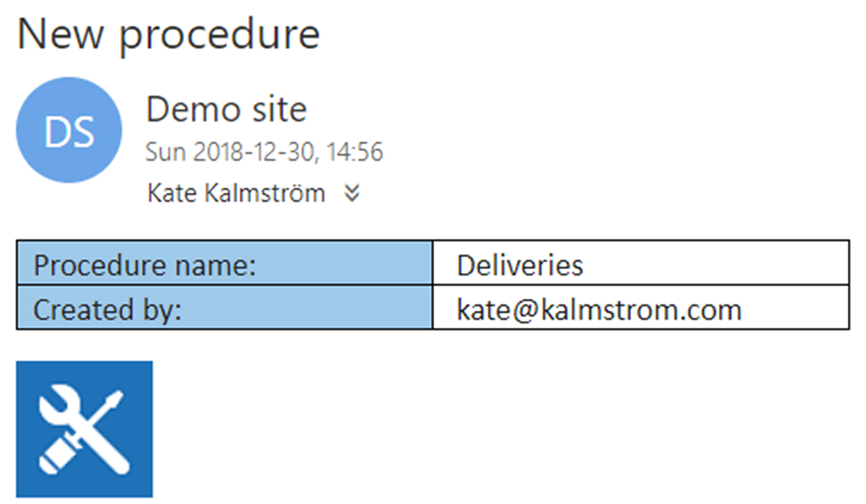
Task: Click the Created by: label cell
Action: coord(224,307)
